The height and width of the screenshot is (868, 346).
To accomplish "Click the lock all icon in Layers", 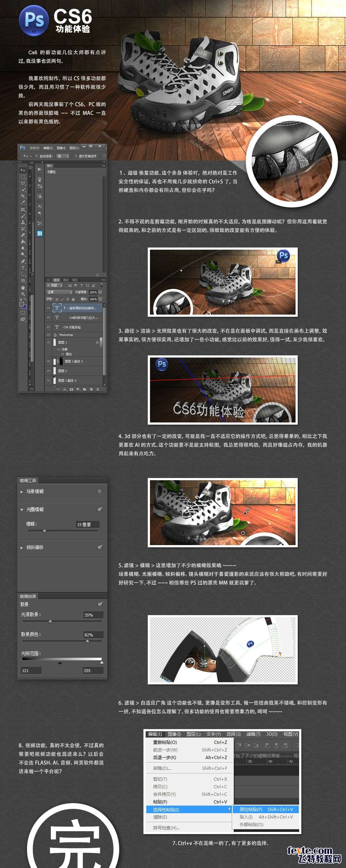I will (73, 299).
